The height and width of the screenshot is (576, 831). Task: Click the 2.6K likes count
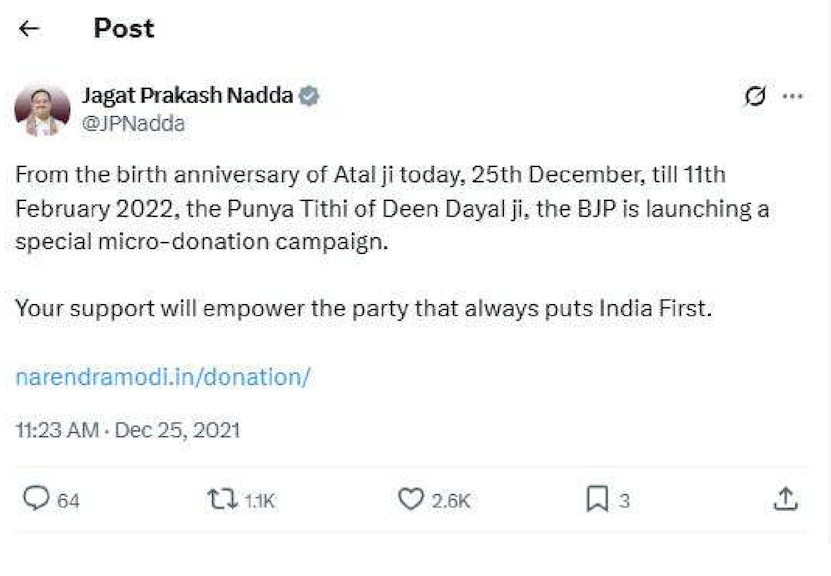450,501
